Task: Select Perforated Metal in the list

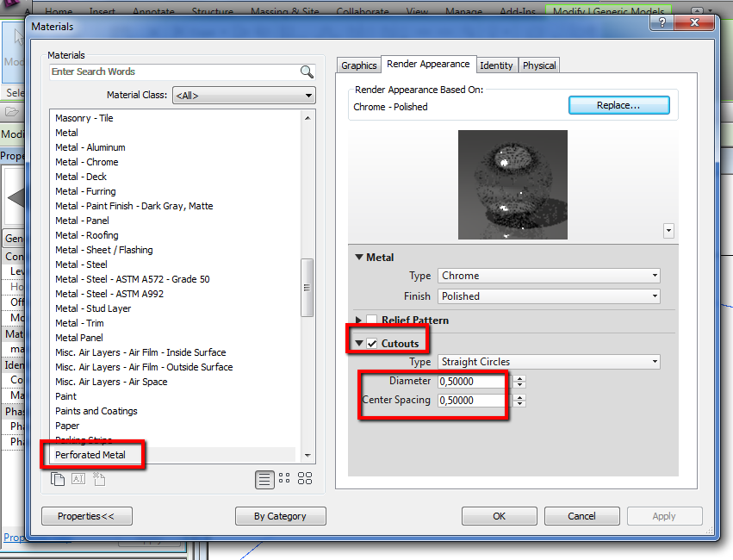Action: [90, 455]
